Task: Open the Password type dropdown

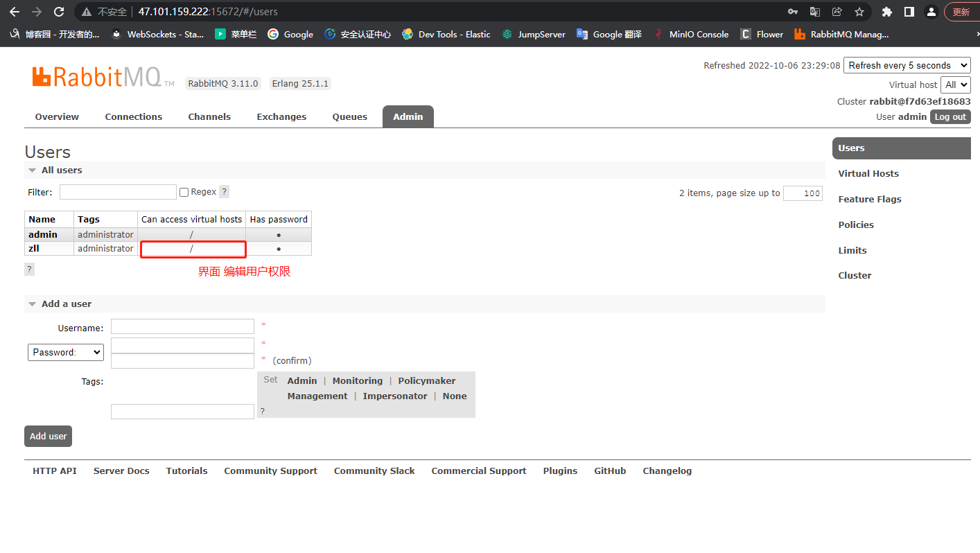Action: click(x=66, y=352)
